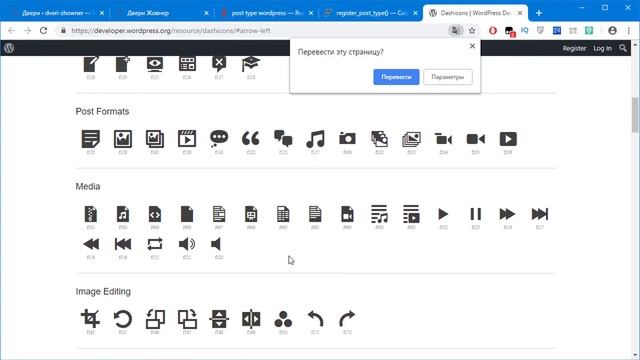Select the media-archive zip dashicon
Image resolution: width=640 pixels, height=360 pixels.
pos(91,214)
